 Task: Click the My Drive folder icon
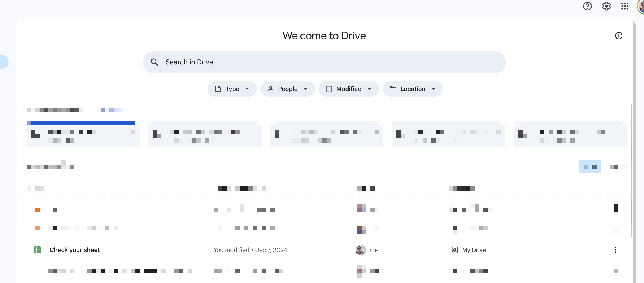[454, 250]
